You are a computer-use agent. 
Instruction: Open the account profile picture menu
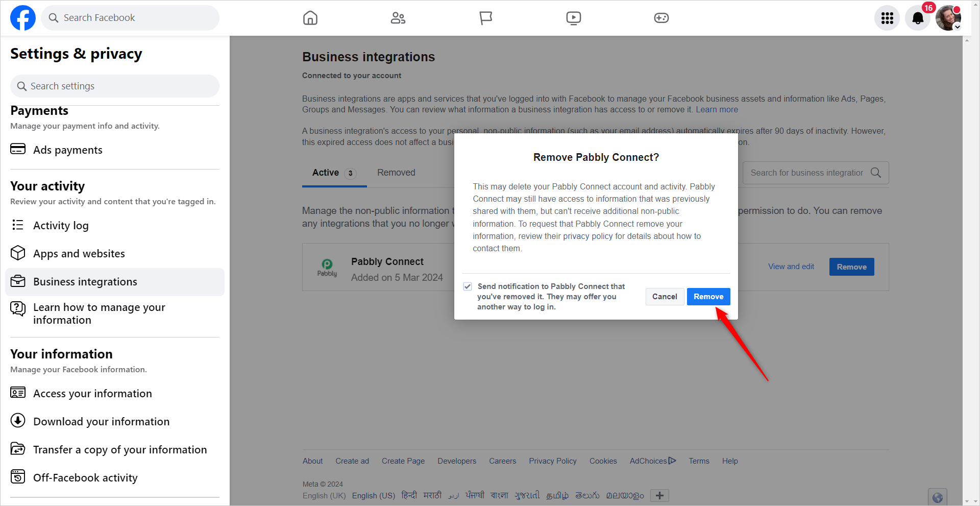tap(948, 18)
